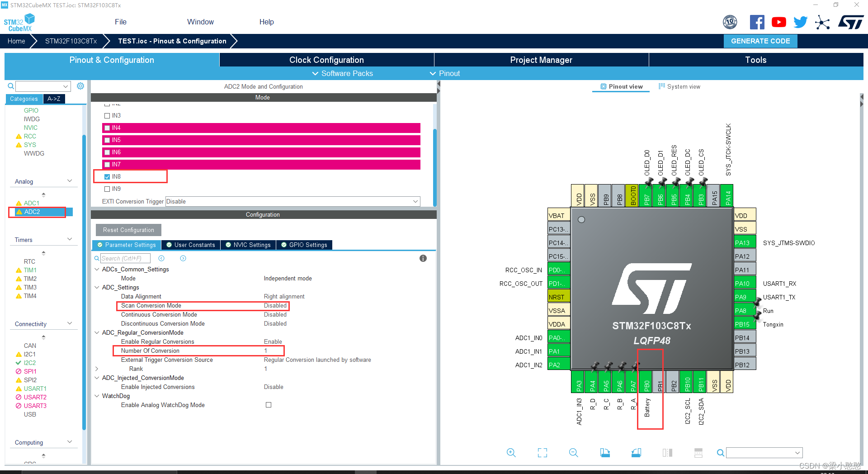Viewport: 868px width, 474px height.
Task: Click the PA13 SWDIO pin
Action: (x=745, y=243)
